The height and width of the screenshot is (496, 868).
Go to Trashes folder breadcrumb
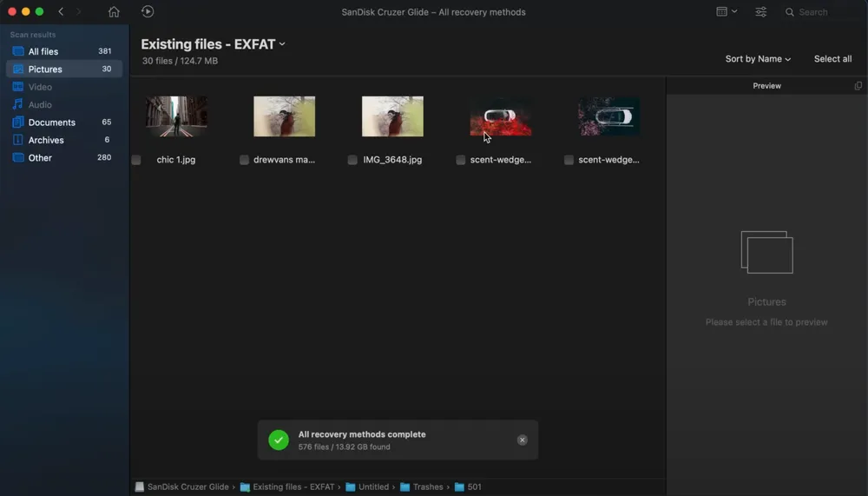428,486
